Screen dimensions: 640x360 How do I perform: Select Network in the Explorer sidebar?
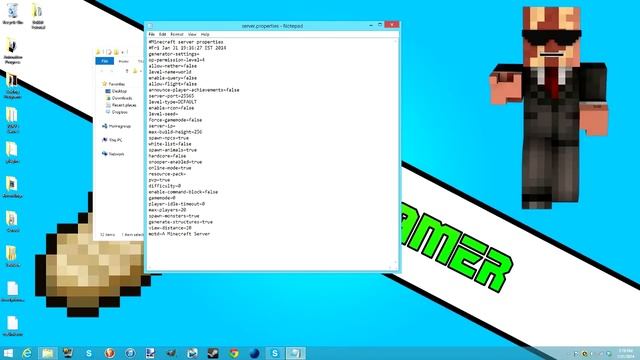tap(113, 154)
